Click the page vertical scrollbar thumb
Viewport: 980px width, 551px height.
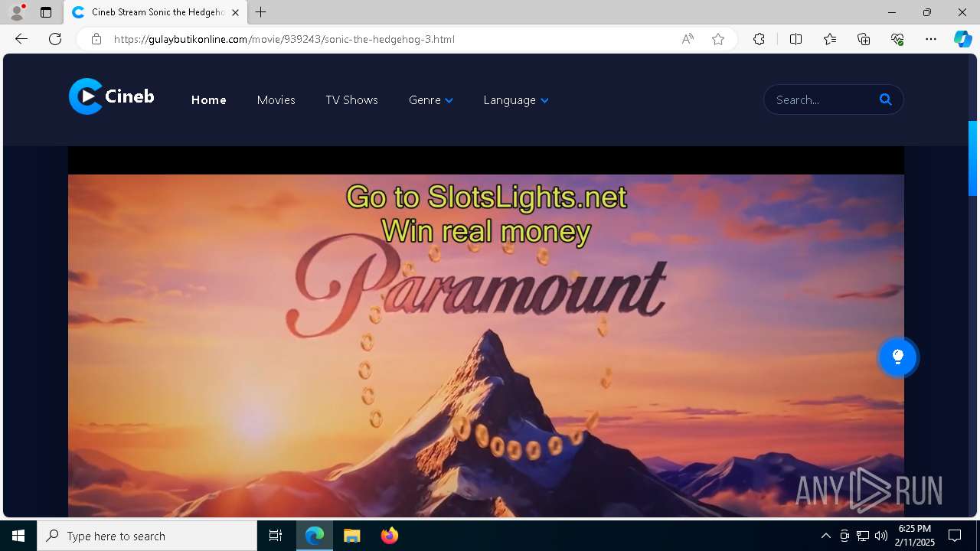973,158
